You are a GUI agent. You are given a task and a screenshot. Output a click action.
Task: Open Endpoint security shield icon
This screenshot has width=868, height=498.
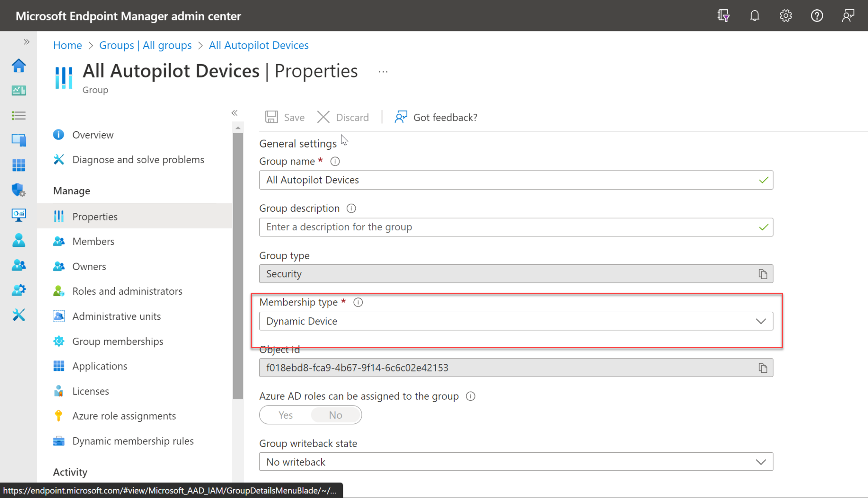point(19,190)
